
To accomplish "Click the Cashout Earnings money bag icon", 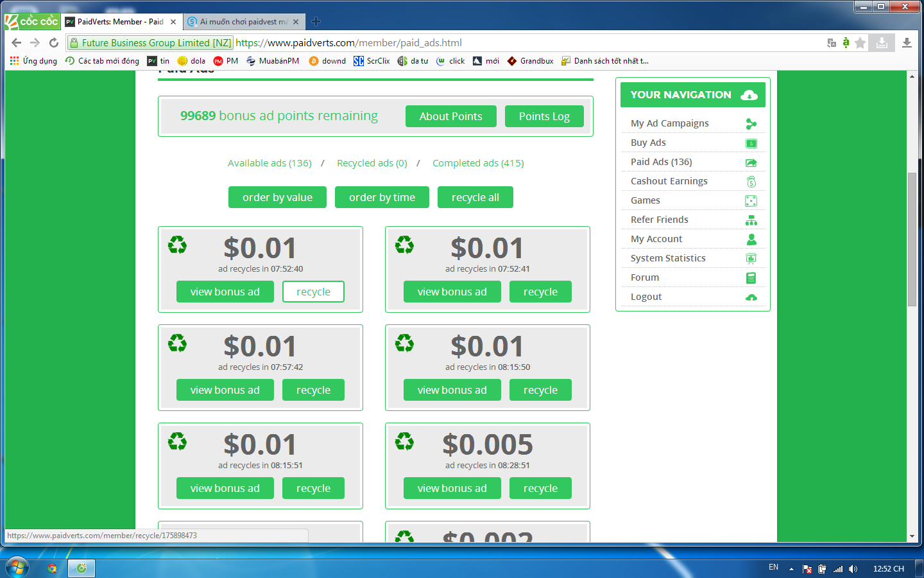I will click(x=751, y=182).
